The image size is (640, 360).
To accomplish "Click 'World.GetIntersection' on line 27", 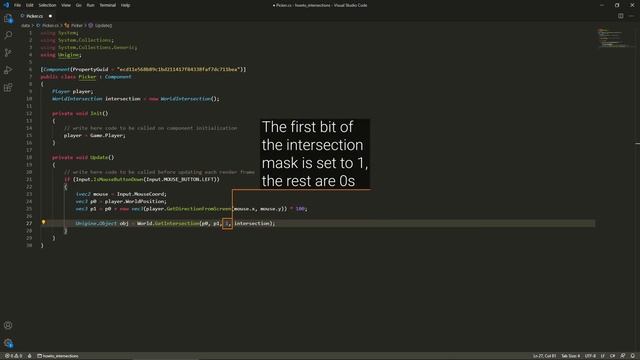I will point(168,223).
